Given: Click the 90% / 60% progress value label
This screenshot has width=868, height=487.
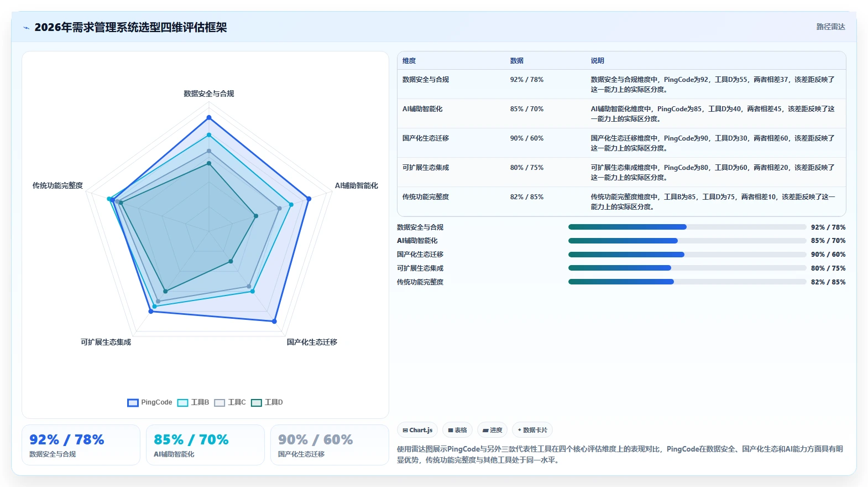Looking at the screenshot, I should (828, 255).
